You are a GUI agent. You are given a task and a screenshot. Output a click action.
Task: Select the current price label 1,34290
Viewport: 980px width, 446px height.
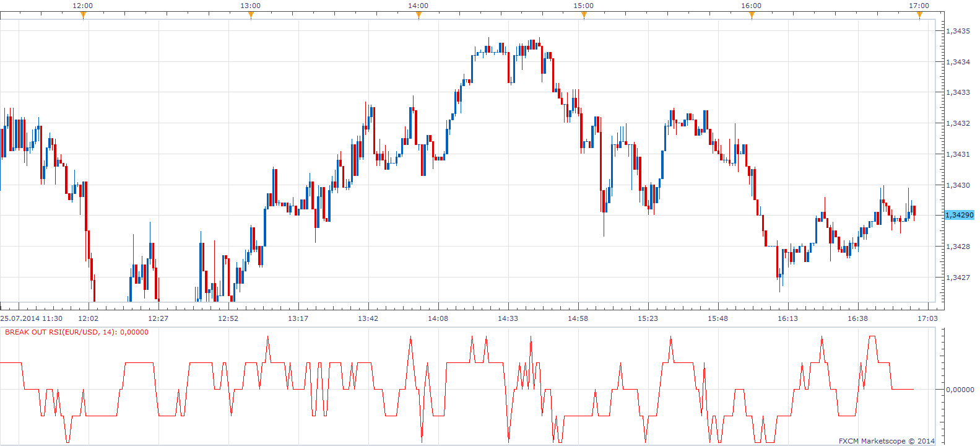[x=960, y=215]
